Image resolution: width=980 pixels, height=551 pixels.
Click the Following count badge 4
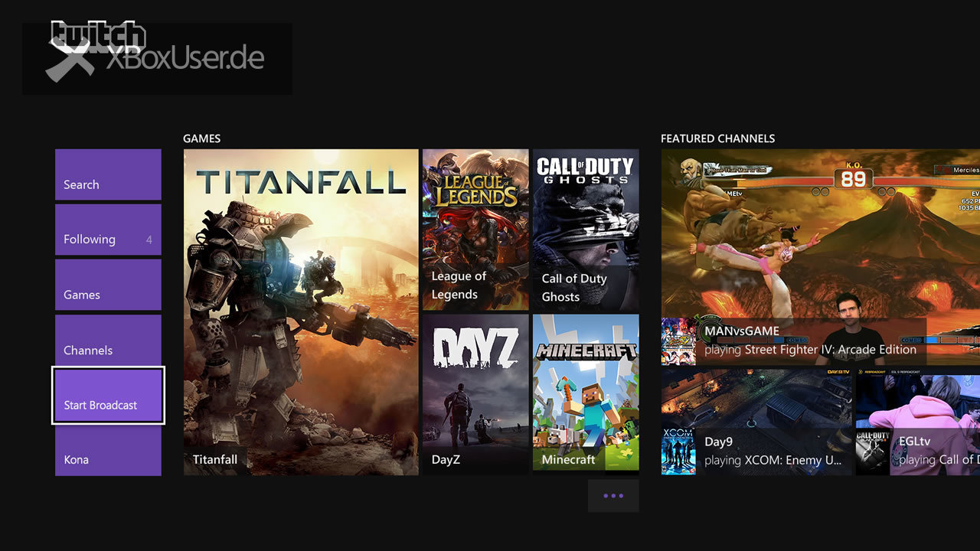(x=149, y=240)
